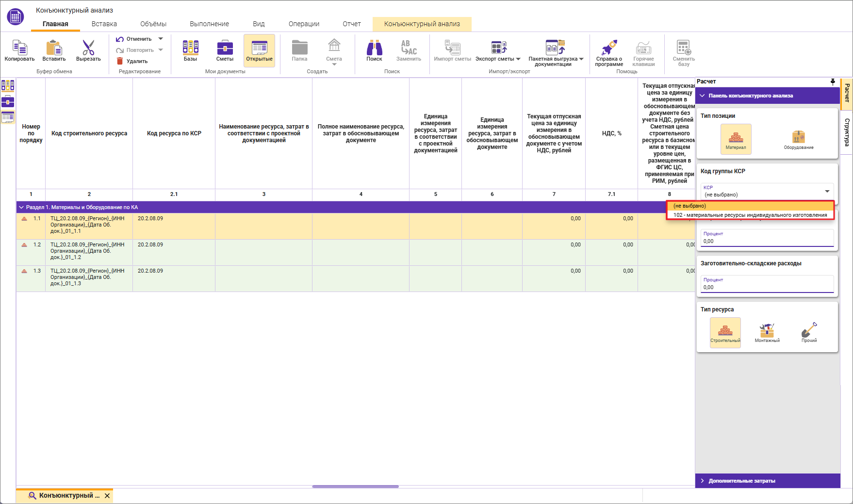853x504 pixels.
Task: Click Пакетная выгрузка документации icon
Action: tap(555, 48)
